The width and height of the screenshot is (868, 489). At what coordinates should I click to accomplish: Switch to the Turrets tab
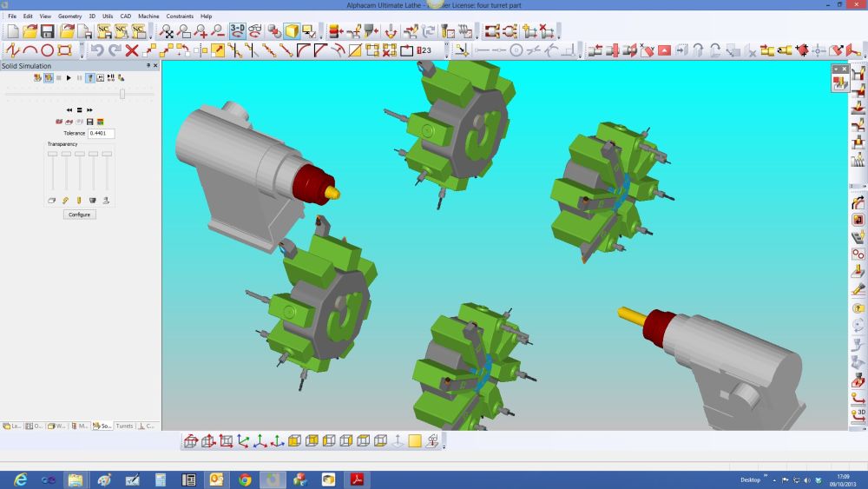(124, 426)
